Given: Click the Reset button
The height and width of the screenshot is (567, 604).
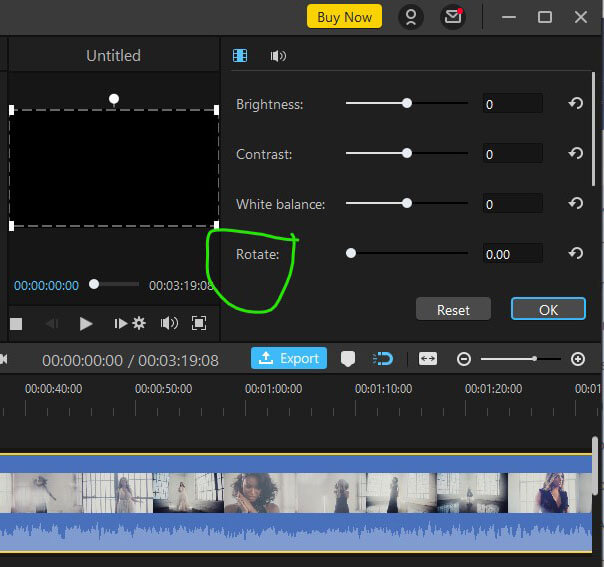Looking at the screenshot, I should coord(453,309).
